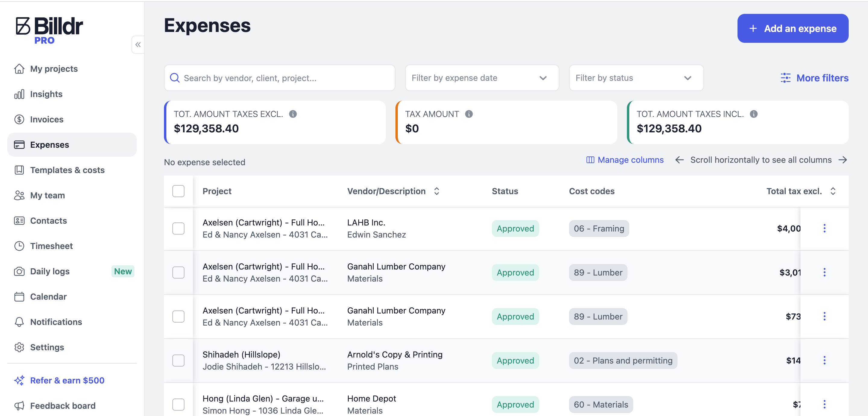This screenshot has height=416, width=868.
Task: Check the $3,01 Ganahl Lumber row checkbox
Action: coord(178,273)
